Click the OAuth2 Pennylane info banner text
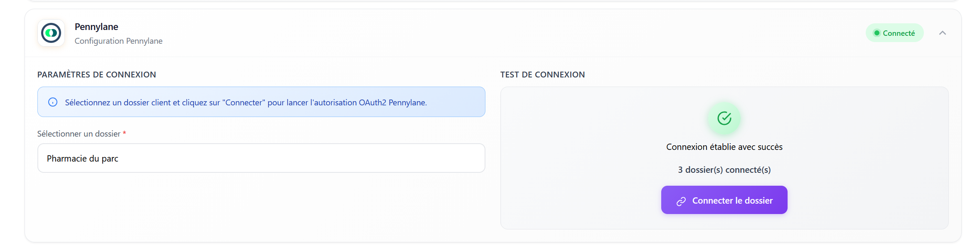This screenshot has height=249, width=980. 246,102
